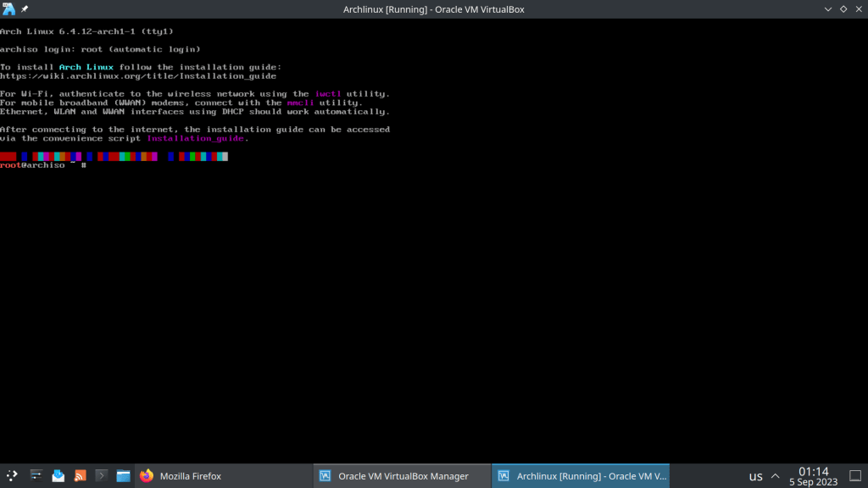This screenshot has height=488, width=868.
Task: Open the System Settings taskbar icon
Action: (36, 476)
